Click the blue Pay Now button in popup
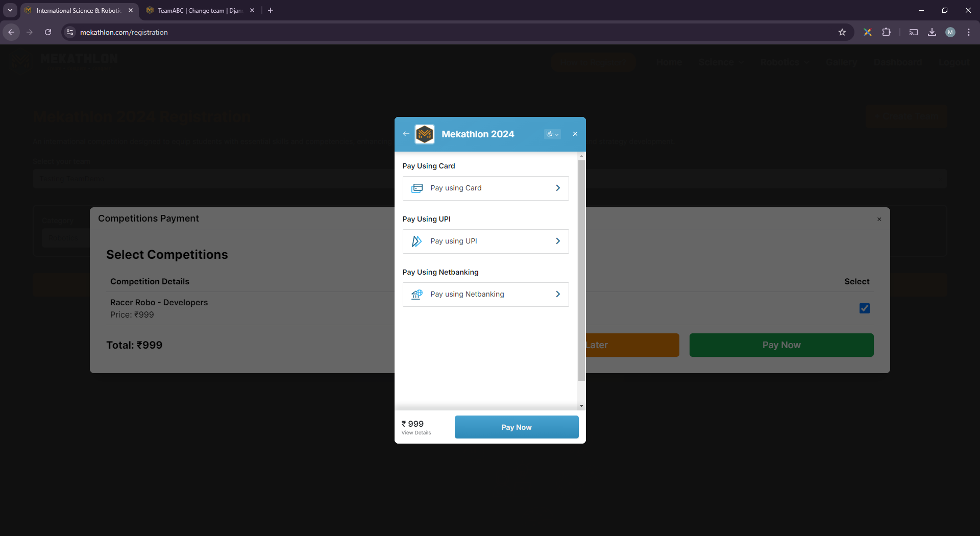 point(517,427)
